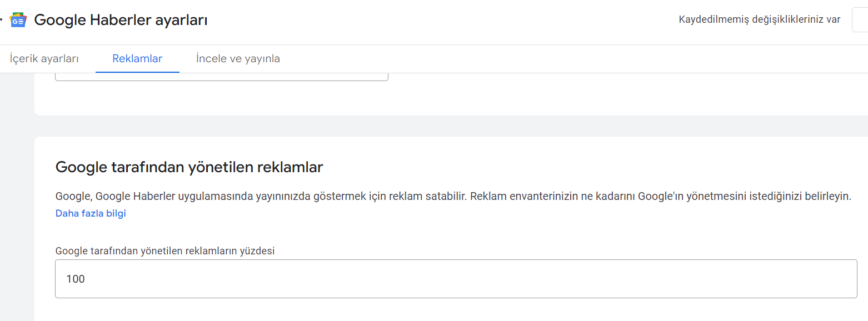Switch to the İçerik ayarları tab
The image size is (868, 321).
click(44, 58)
